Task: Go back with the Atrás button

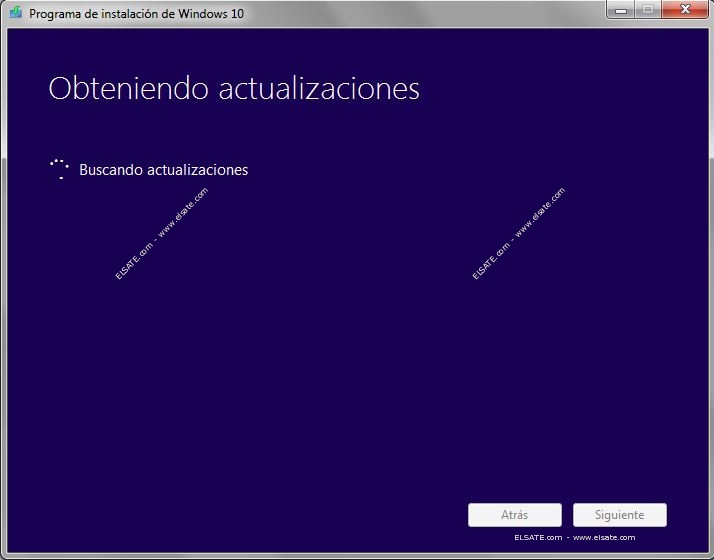Action: pyautogui.click(x=515, y=515)
